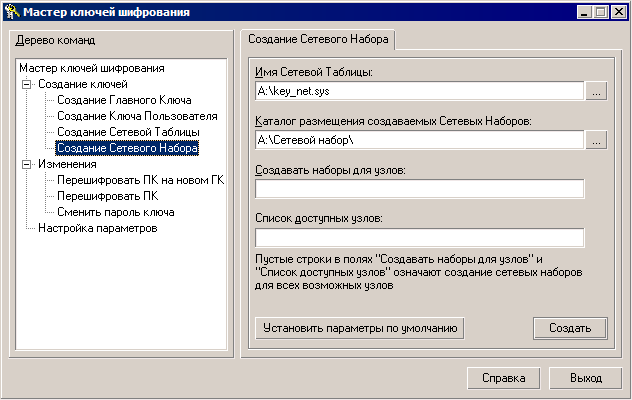Open Настройка параметров in command tree
Image resolution: width=632 pixels, height=400 pixels.
coord(98,228)
